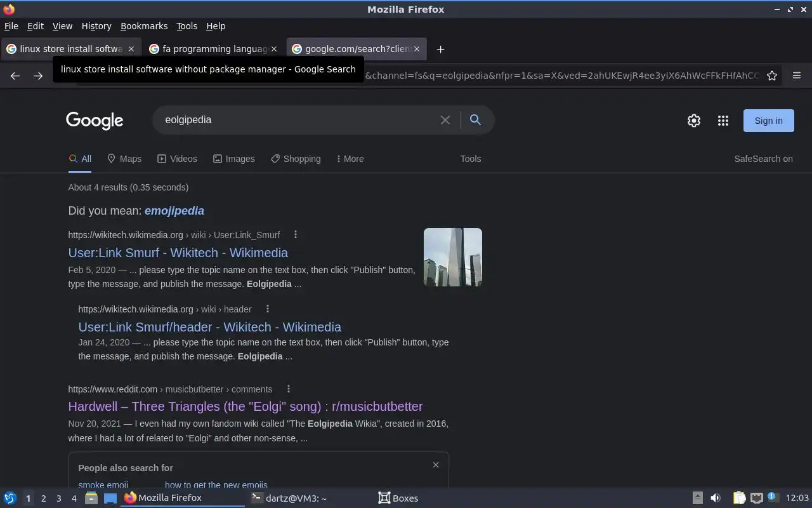
Task: Click the file manager taskbar icon
Action: point(91,498)
